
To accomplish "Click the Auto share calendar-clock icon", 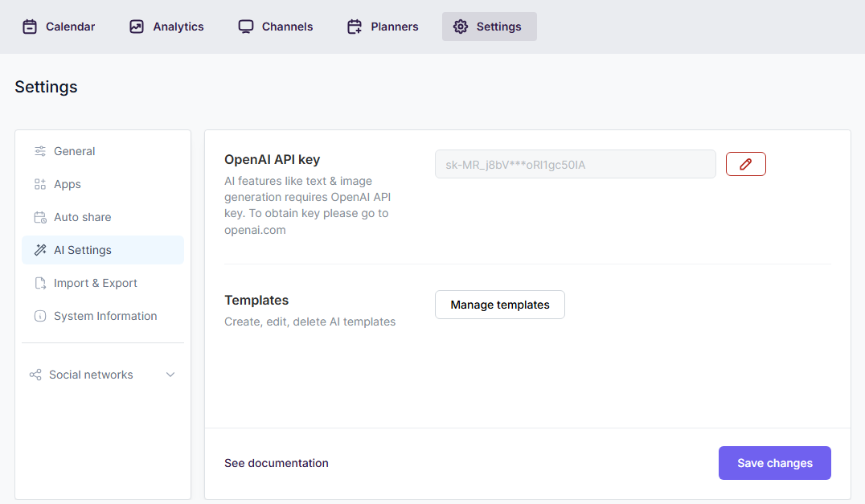I will pyautogui.click(x=40, y=217).
